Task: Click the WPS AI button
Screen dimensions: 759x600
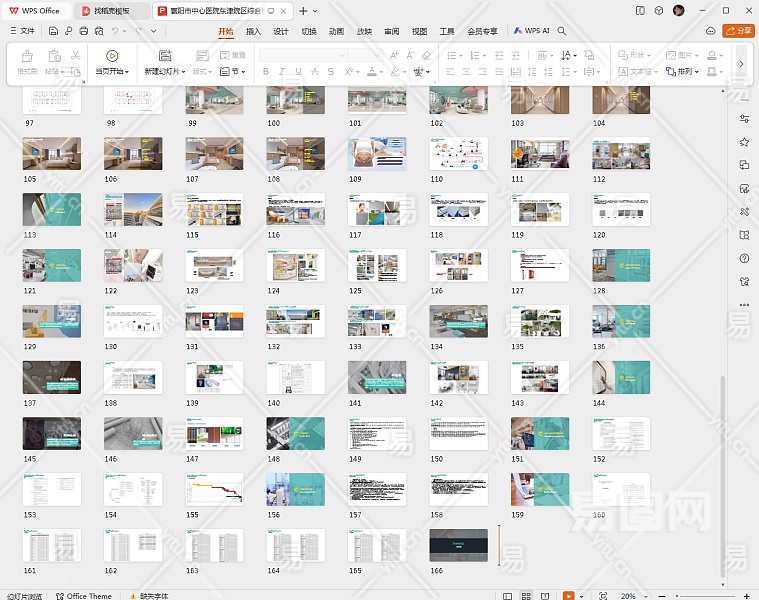Action: click(x=531, y=31)
